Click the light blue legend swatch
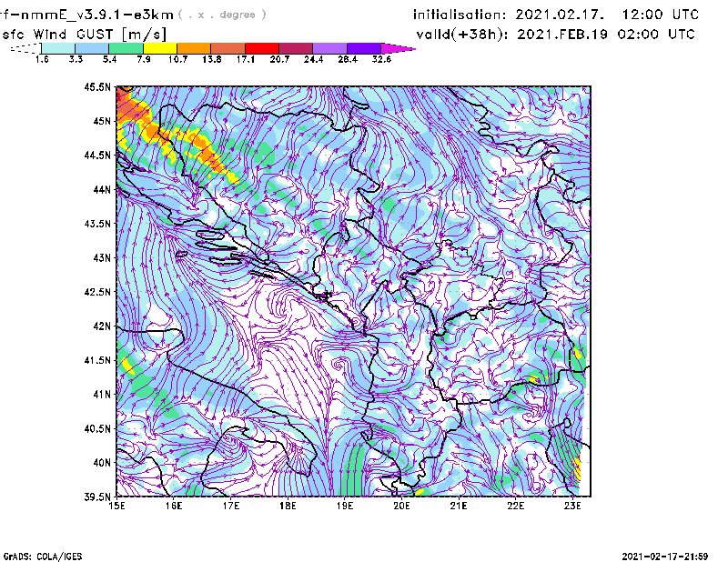Viewport: 728px width, 562px height. tap(92, 48)
